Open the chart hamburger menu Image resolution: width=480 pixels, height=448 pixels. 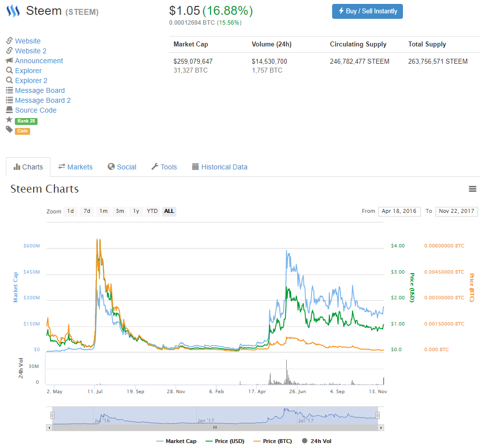[473, 189]
